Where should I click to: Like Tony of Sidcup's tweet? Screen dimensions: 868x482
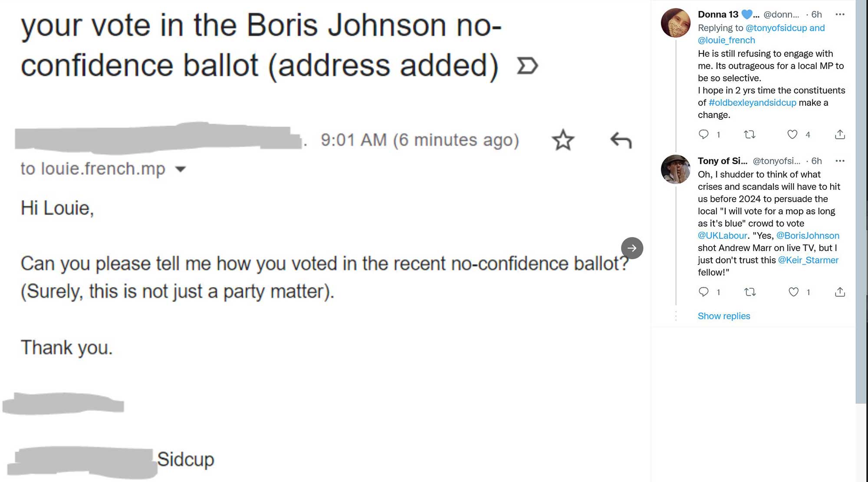click(793, 292)
